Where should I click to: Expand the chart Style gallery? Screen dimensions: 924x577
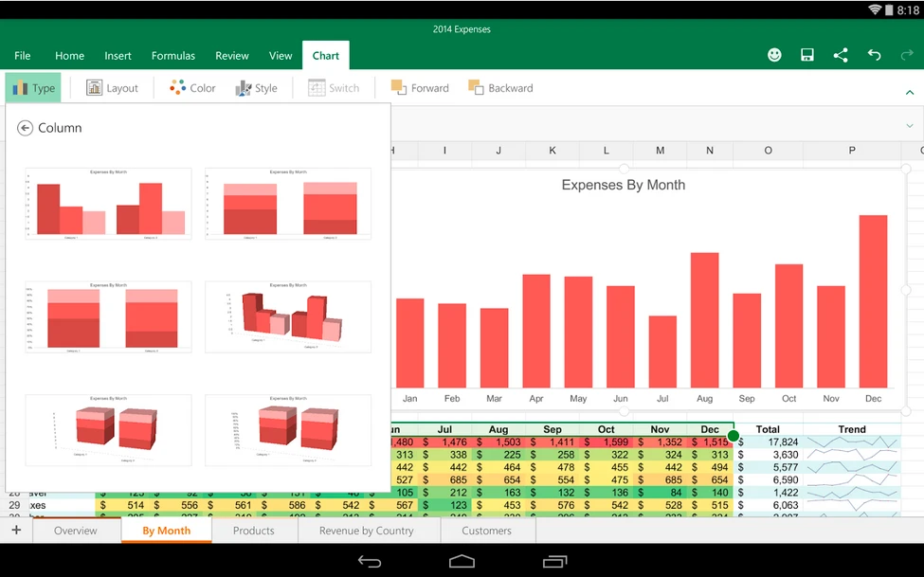256,88
